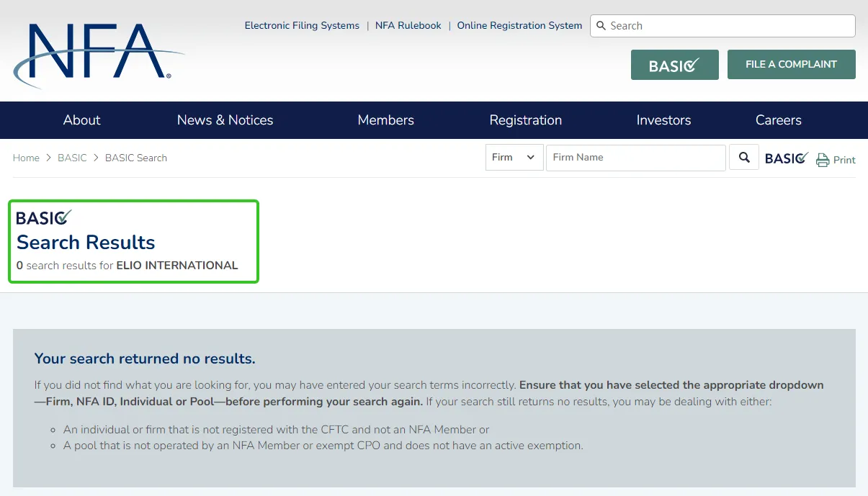This screenshot has width=868, height=496.
Task: Click the Print link text
Action: tap(844, 160)
